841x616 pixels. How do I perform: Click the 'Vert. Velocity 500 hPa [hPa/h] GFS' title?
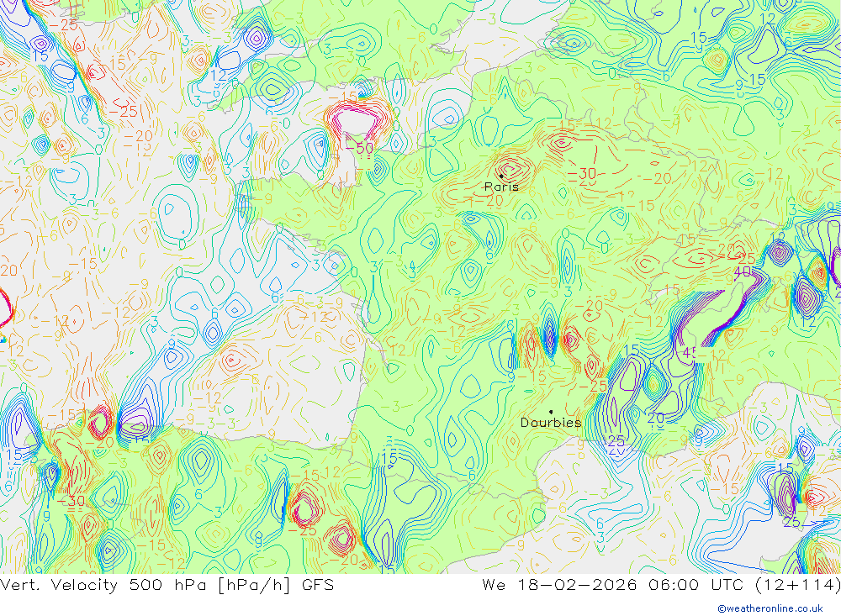pyautogui.click(x=167, y=584)
